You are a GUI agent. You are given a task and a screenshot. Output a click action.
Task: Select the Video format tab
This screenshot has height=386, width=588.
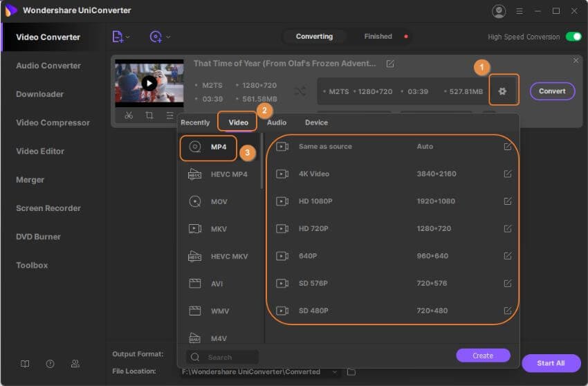239,122
